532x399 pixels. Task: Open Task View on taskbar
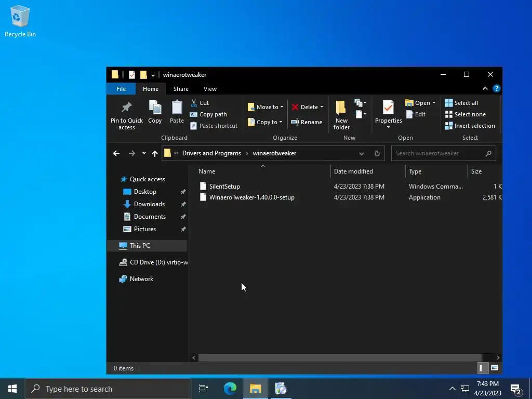(204, 389)
